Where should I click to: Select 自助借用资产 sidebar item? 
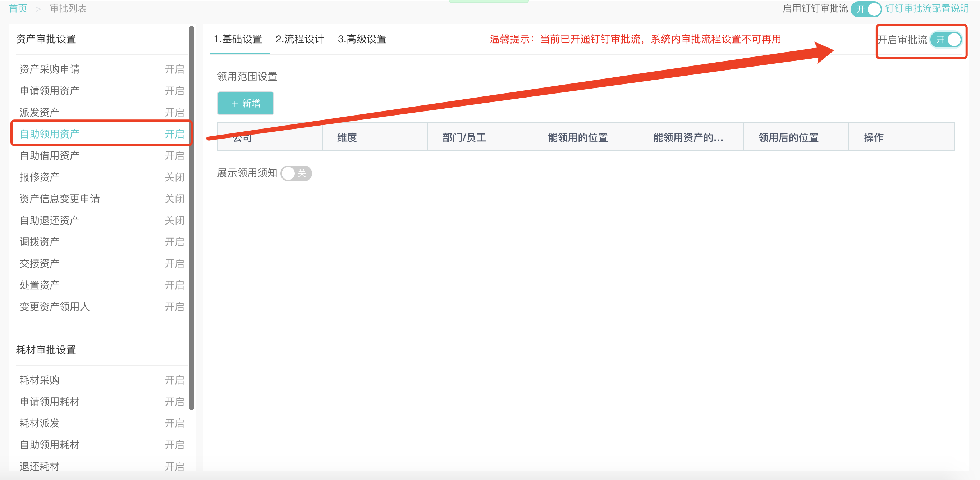pyautogui.click(x=50, y=156)
